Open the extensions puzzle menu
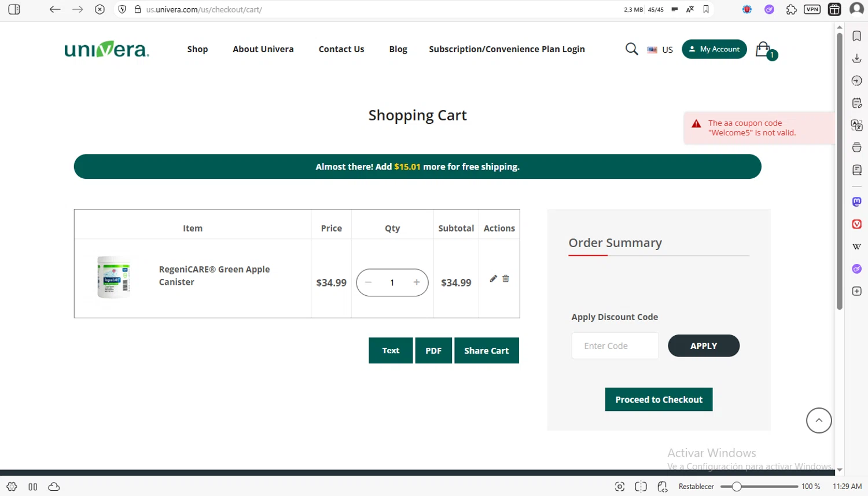868x496 pixels. coord(791,9)
